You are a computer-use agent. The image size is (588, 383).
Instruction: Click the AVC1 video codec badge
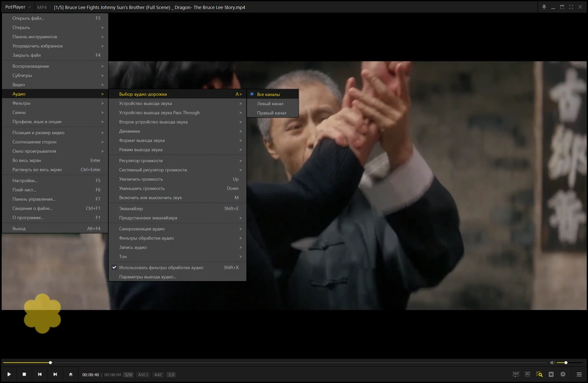click(x=143, y=375)
